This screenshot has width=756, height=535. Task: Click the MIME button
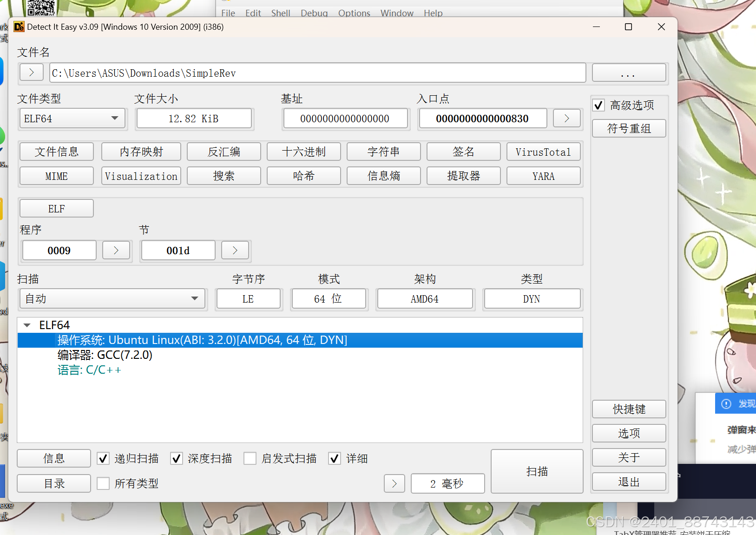[57, 176]
